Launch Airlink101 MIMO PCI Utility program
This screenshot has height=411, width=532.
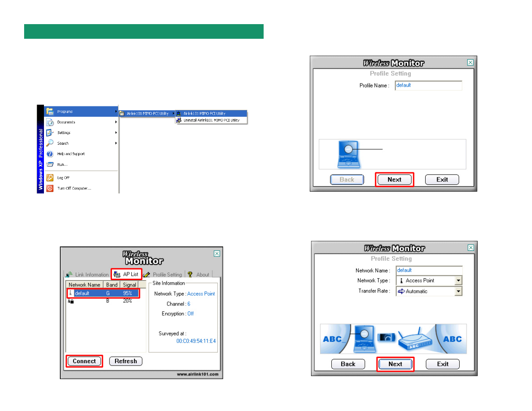(211, 114)
